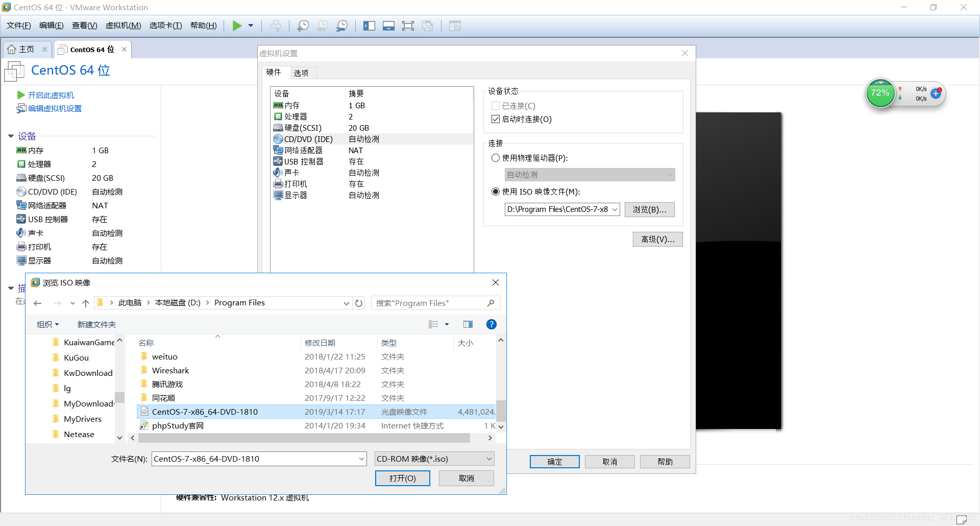Select CentOS-7-x86_64-DVD-1810 ISO file
The image size is (980, 526).
(316, 412)
